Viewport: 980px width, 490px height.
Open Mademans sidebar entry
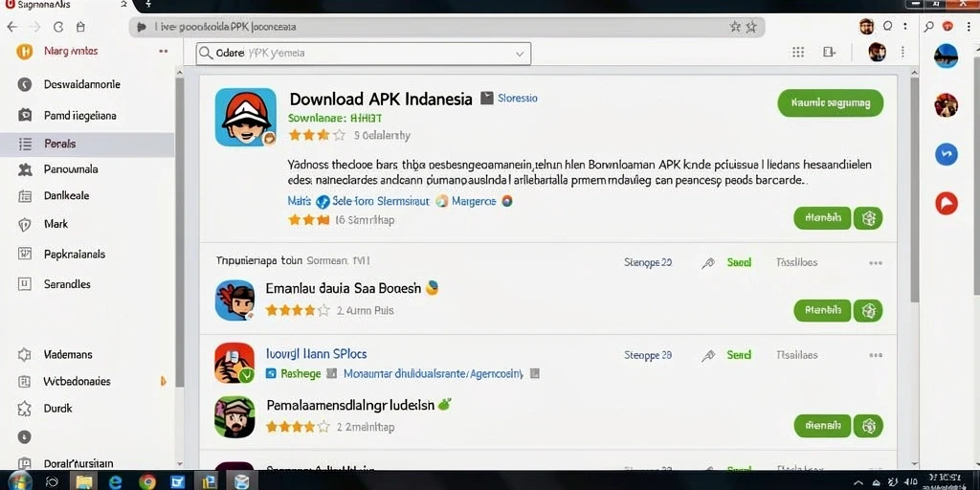point(68,354)
